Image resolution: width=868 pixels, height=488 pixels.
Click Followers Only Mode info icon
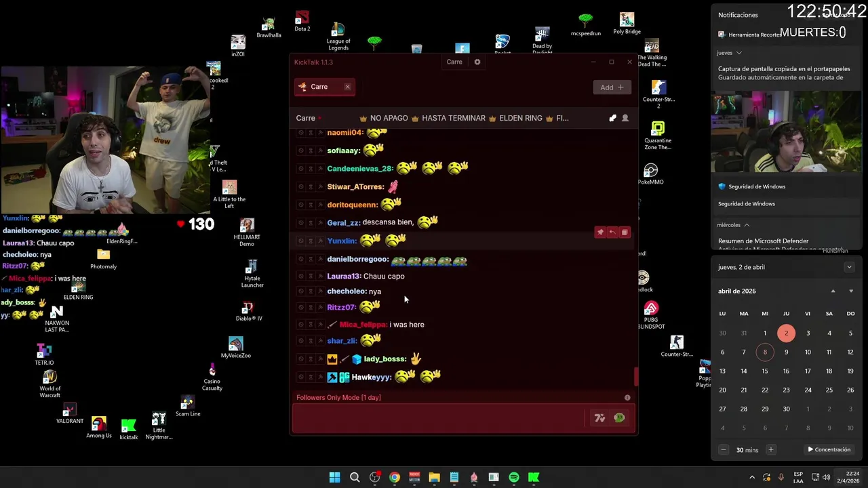[627, 398]
